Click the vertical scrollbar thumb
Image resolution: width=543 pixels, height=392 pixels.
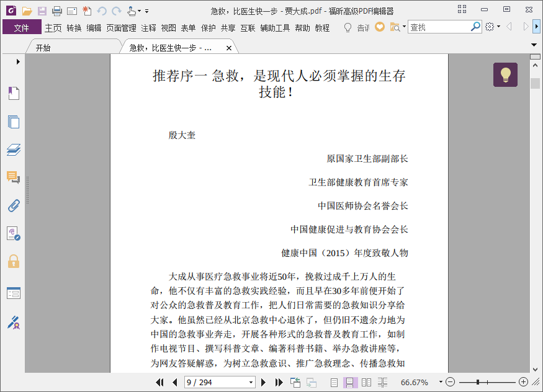(x=535, y=83)
